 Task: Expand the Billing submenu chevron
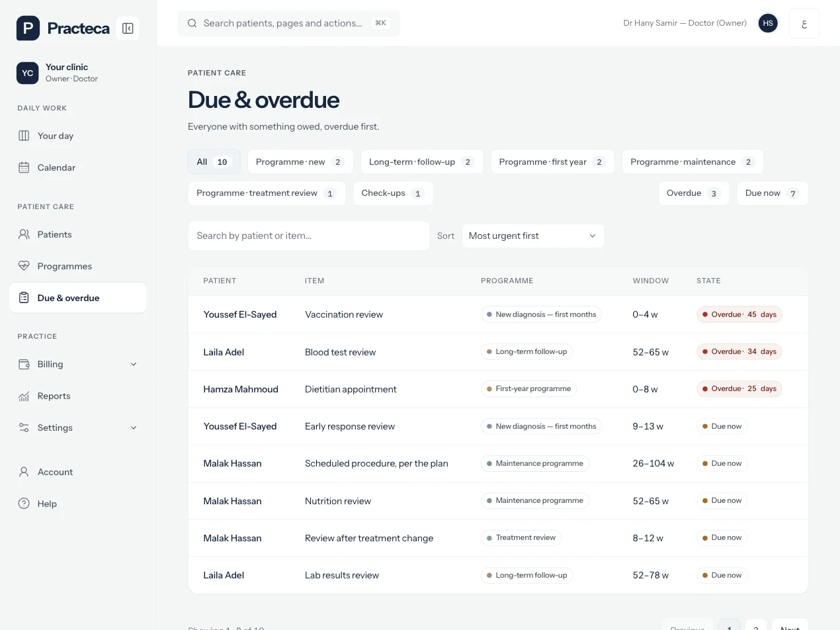[x=134, y=364]
